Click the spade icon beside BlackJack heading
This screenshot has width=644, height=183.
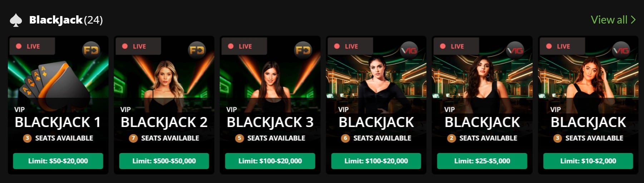click(x=16, y=20)
